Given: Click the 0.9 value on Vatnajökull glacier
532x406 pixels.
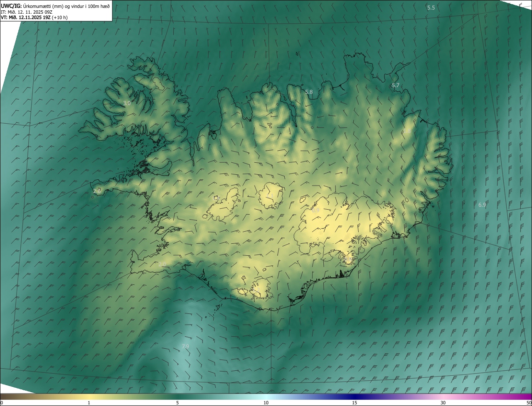Looking at the screenshot, I should click(316, 210).
